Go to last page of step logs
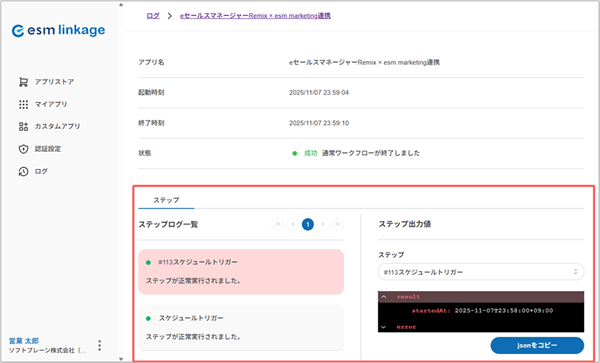 pos(338,224)
